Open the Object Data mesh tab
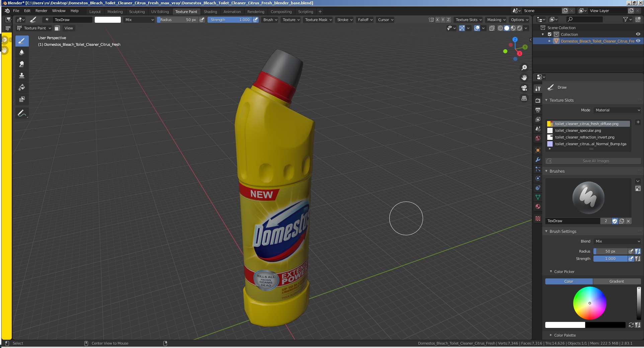 tap(538, 197)
